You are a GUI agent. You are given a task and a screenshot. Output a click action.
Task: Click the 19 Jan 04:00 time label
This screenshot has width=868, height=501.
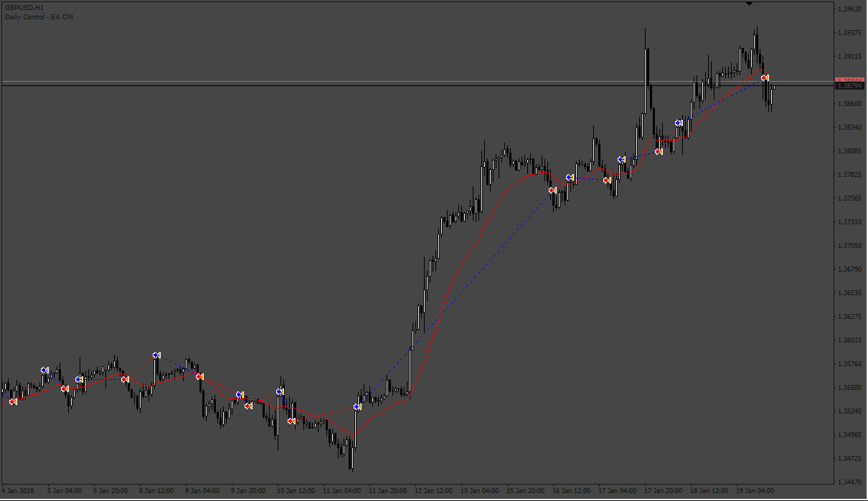(x=755, y=492)
